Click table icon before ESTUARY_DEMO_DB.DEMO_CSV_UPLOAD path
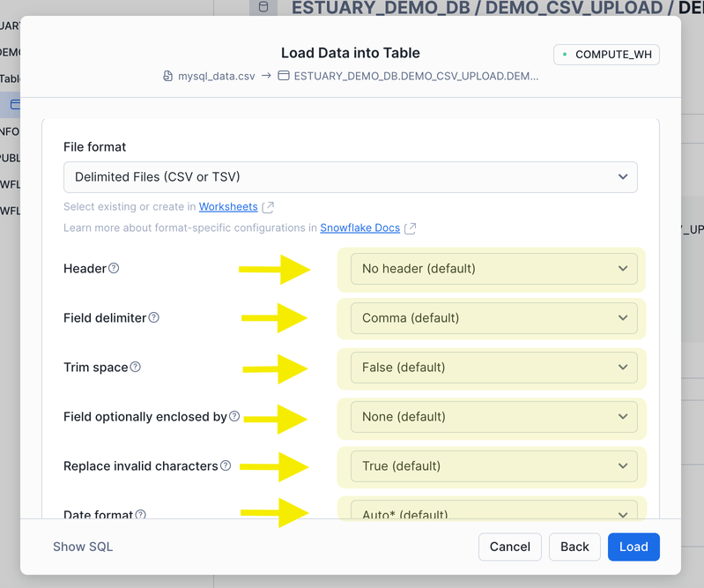This screenshot has width=704, height=588. click(284, 76)
